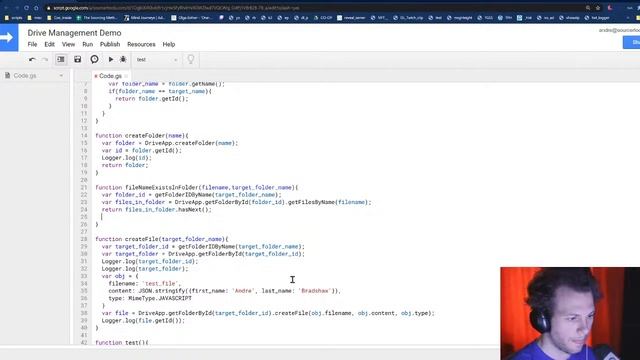Open the reveal_server bookmark
The image size is (640, 360).
point(351,18)
